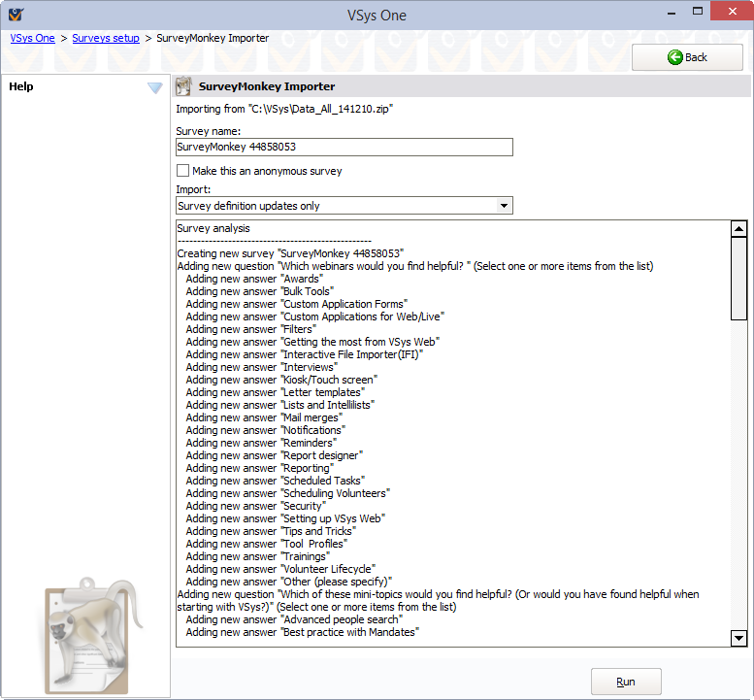The height and width of the screenshot is (700, 754).
Task: Focus the Survey name text field
Action: point(344,148)
